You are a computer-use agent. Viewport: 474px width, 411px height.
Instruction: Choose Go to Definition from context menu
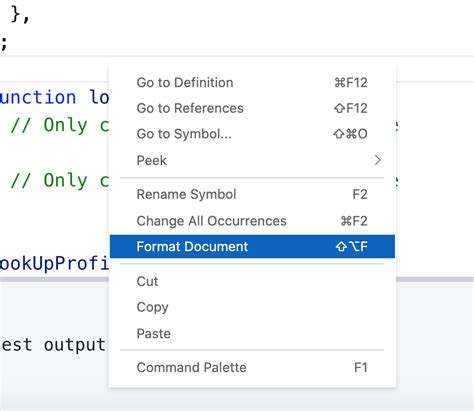pyautogui.click(x=252, y=83)
